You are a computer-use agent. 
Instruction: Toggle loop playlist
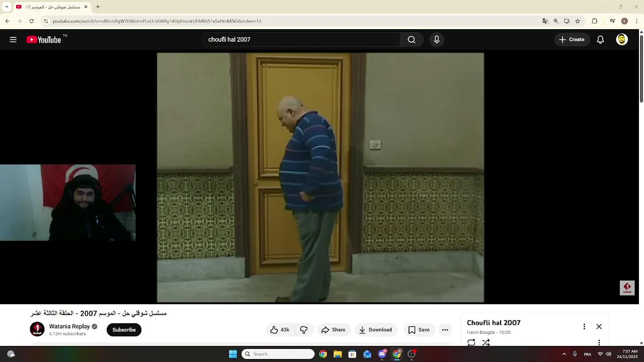pyautogui.click(x=471, y=342)
